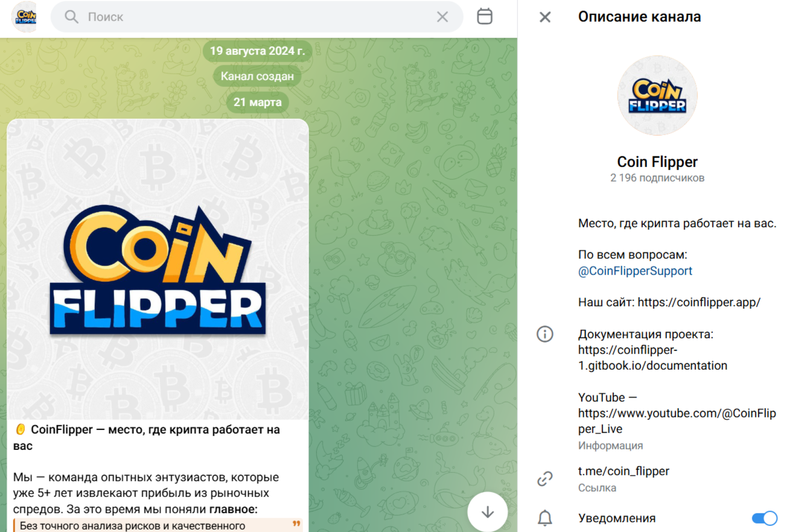Open the large Coin Flipper profile picture
795x532 pixels.
pyautogui.click(x=657, y=97)
